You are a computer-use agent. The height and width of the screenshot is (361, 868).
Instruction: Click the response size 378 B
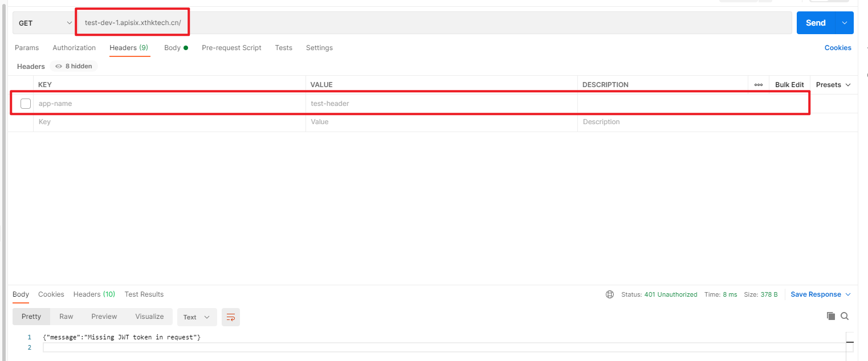(x=769, y=294)
